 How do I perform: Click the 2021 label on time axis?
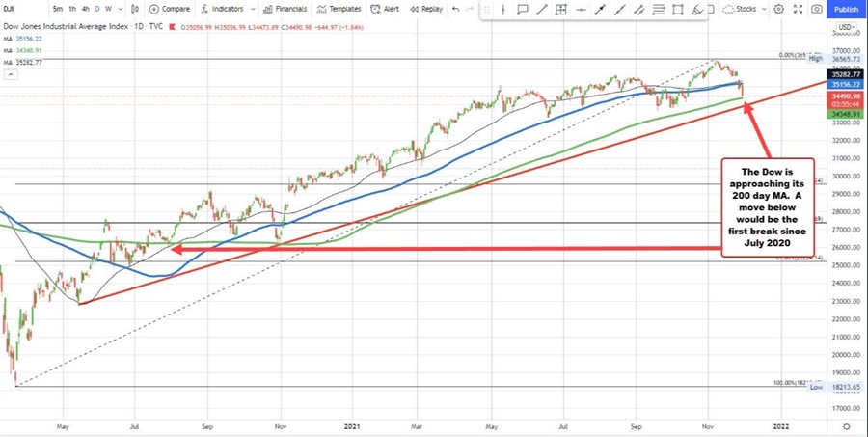353,427
